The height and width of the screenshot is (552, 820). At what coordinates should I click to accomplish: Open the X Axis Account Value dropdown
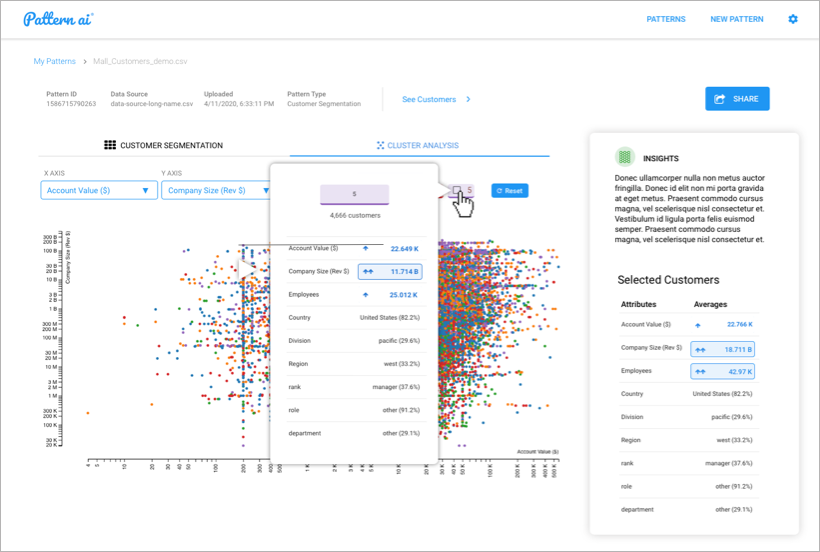tap(99, 190)
